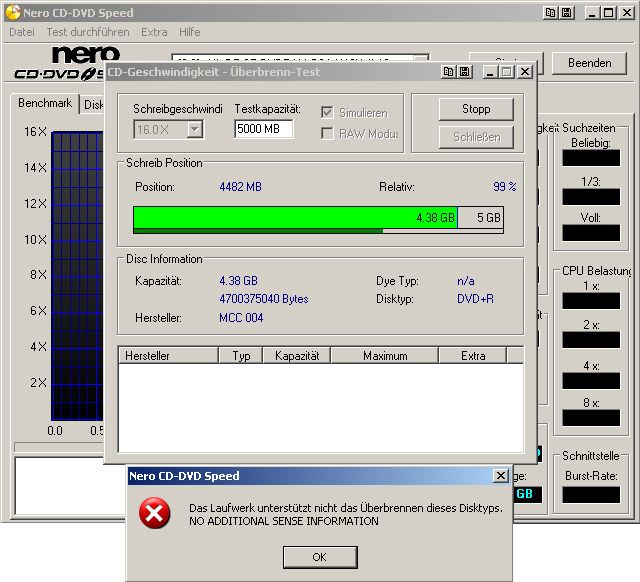Click the CPU Belastung 8 x display box
Viewport: 640px width, 582px height.
pyautogui.click(x=591, y=418)
